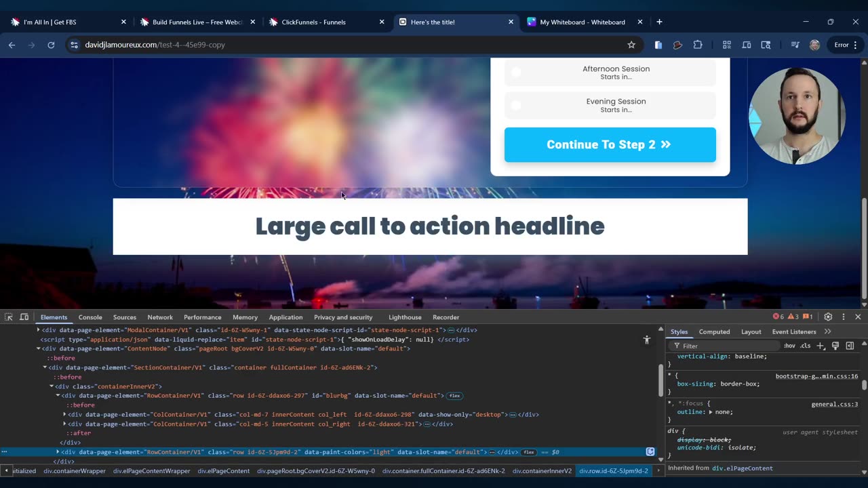Toggle the :hov element state button
The image size is (868, 488).
pos(789,346)
